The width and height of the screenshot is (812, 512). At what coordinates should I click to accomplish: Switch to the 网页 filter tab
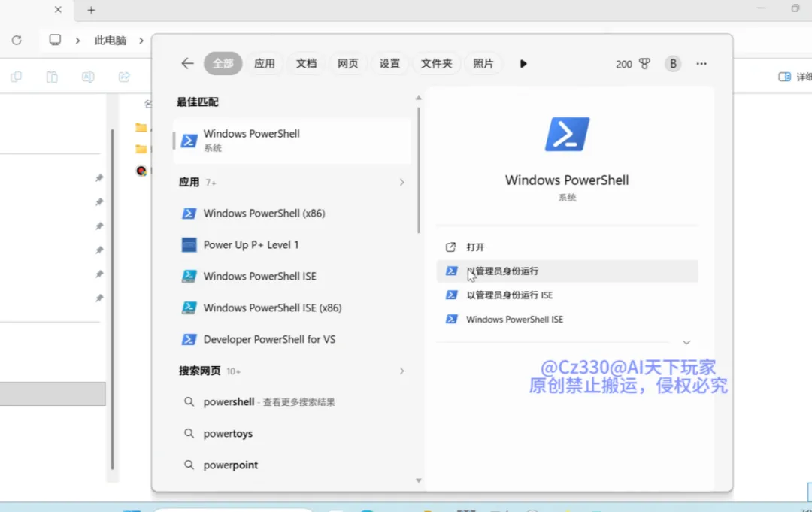pyautogui.click(x=347, y=64)
